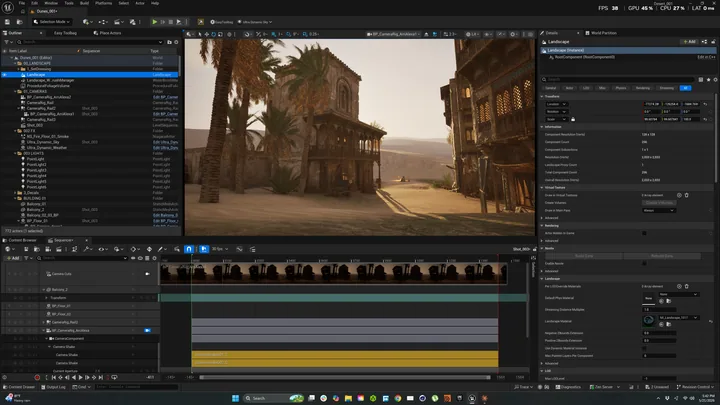Toggle Actor Hidden In Game checkbox
This screenshot has width=720, height=405.
pyautogui.click(x=644, y=233)
